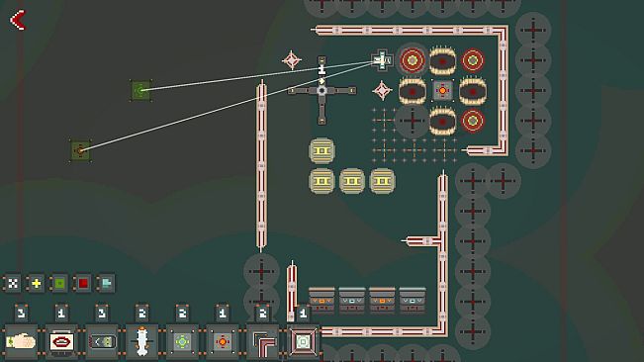Click the pink diamond star left of the station
The image size is (644, 362).
(x=292, y=60)
